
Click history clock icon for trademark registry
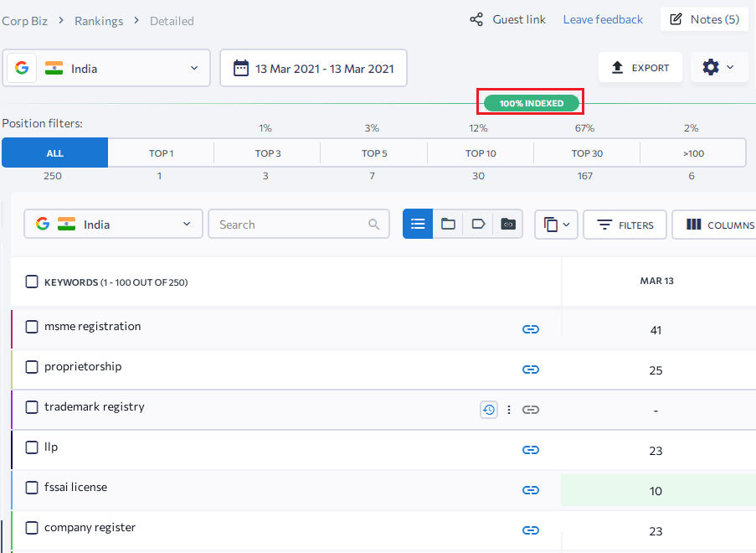489,410
